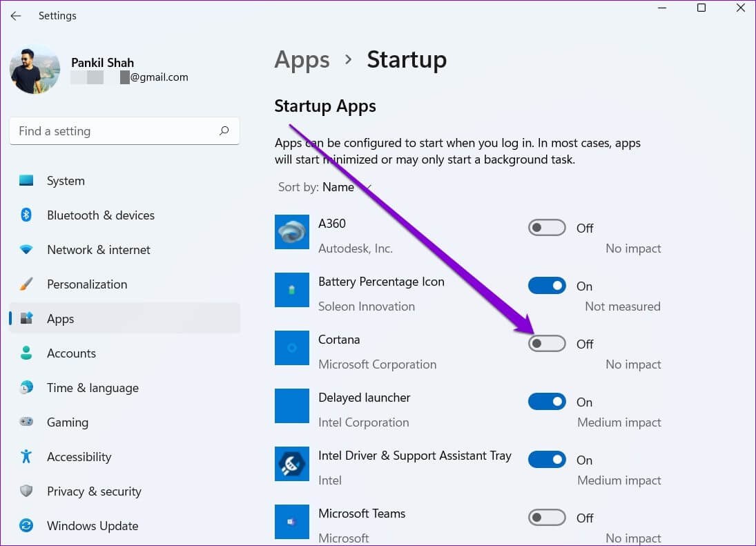This screenshot has height=546, width=756.
Task: Enable the A360 startup toggle
Action: tap(547, 228)
